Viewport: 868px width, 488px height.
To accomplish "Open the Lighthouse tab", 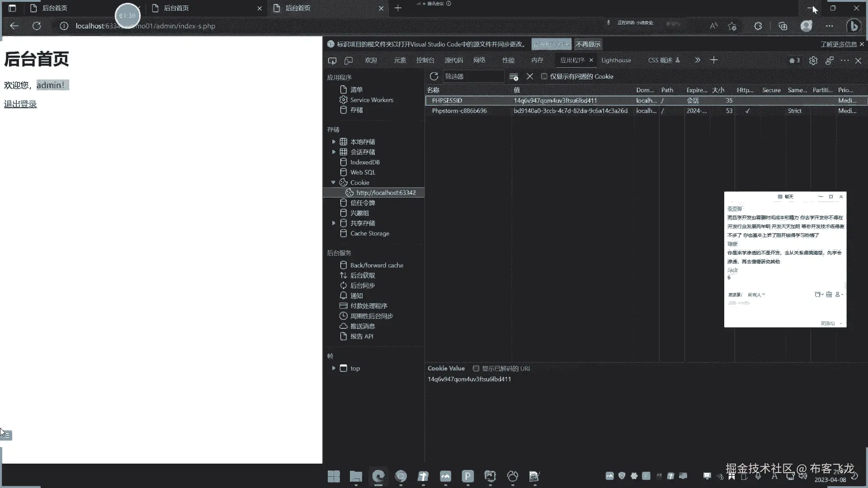I will coord(616,60).
